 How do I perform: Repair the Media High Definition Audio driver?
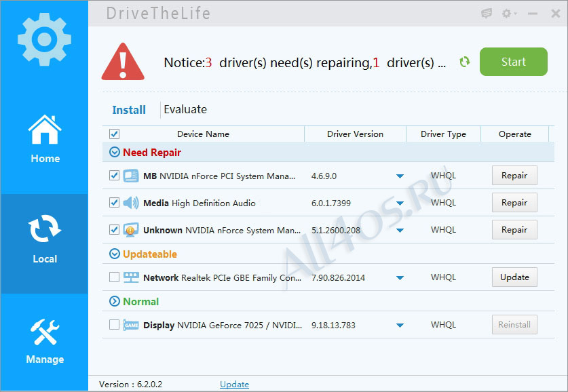514,203
